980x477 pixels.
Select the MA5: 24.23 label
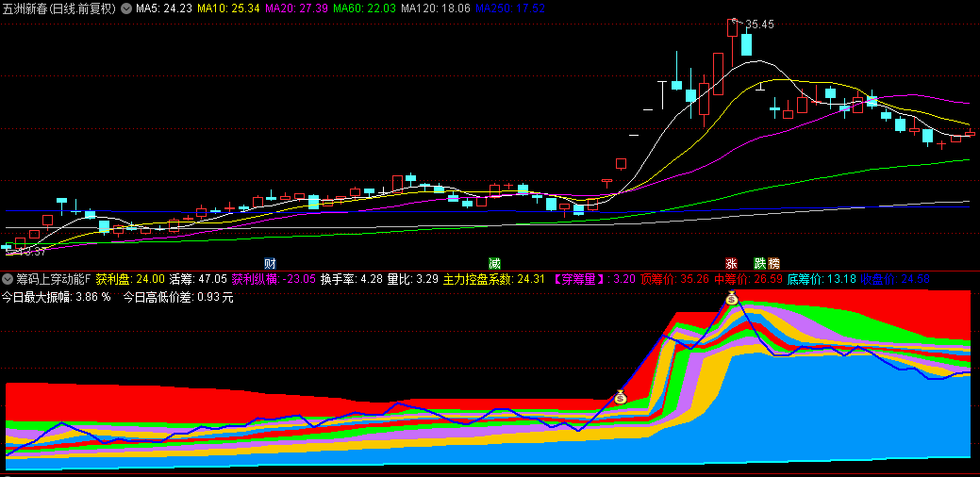[164, 8]
